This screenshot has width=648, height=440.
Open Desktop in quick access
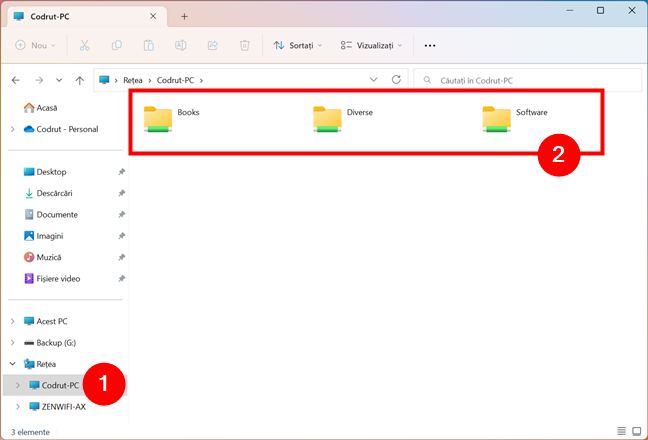[45, 172]
